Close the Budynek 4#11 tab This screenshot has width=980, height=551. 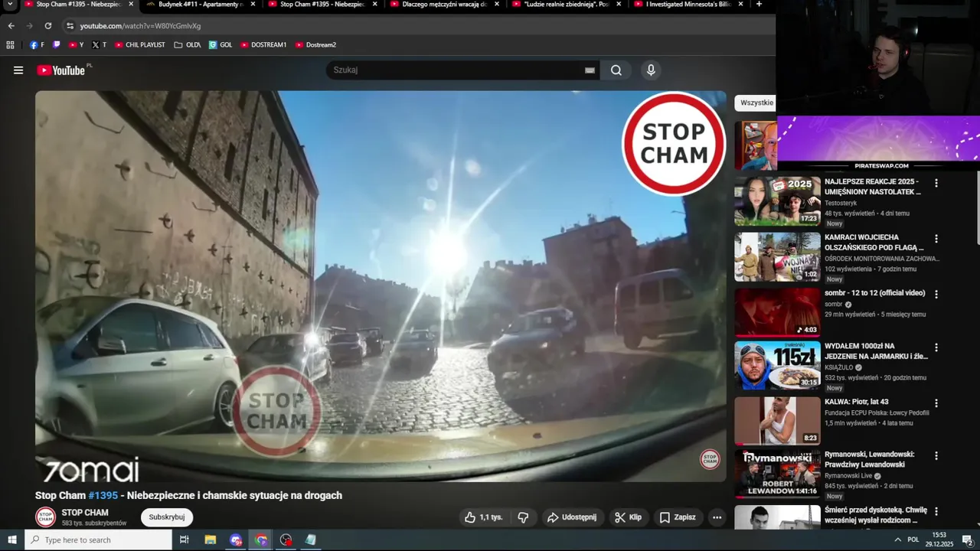[x=253, y=5]
